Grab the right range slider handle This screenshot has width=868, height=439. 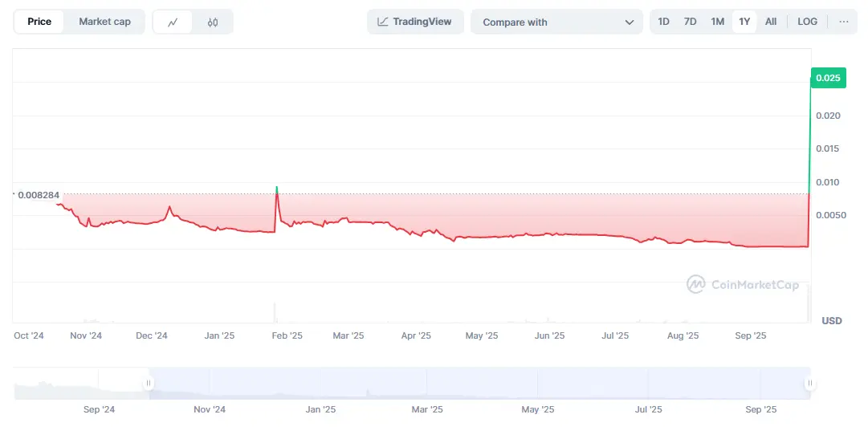pos(809,384)
